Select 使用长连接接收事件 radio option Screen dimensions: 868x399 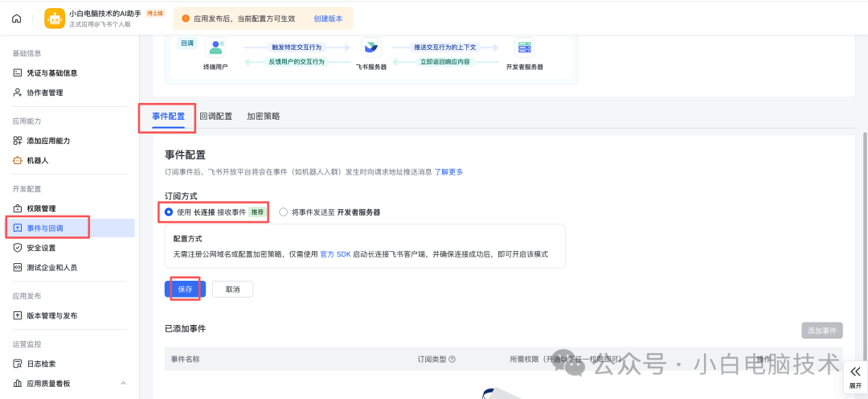click(x=169, y=212)
